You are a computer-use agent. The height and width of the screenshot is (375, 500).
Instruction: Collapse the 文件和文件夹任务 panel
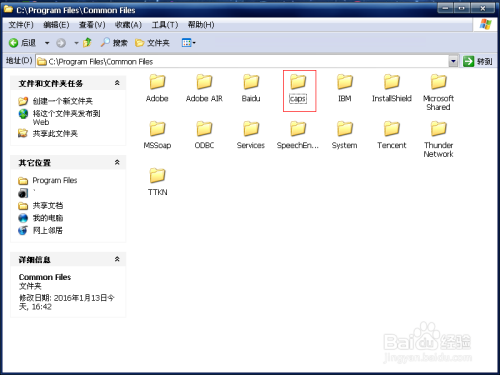click(x=117, y=83)
